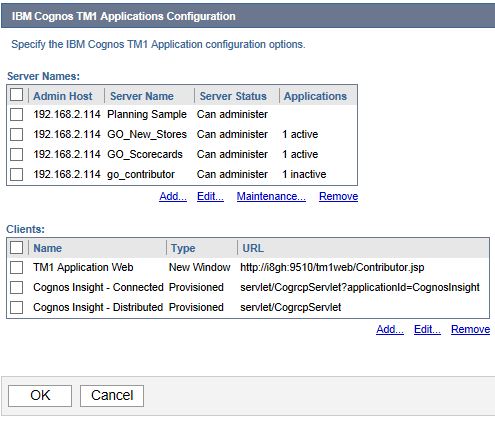Screen dimensions: 495x428
Task: Click the Clients Type column header
Action: click(x=183, y=248)
